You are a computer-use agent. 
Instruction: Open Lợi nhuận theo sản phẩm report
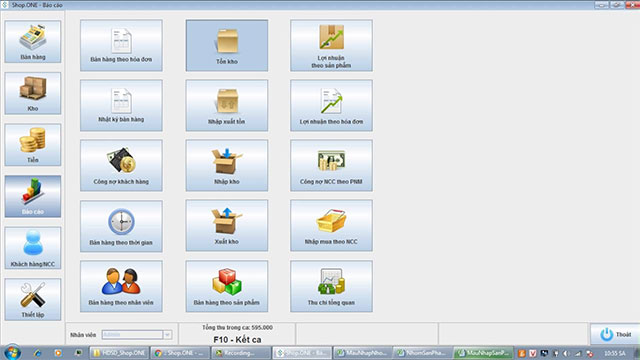[331, 45]
